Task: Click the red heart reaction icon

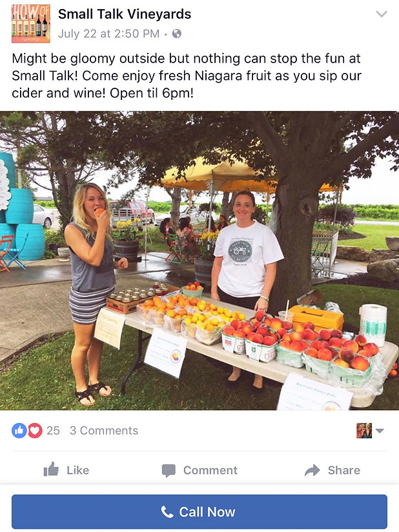Action: (35, 431)
